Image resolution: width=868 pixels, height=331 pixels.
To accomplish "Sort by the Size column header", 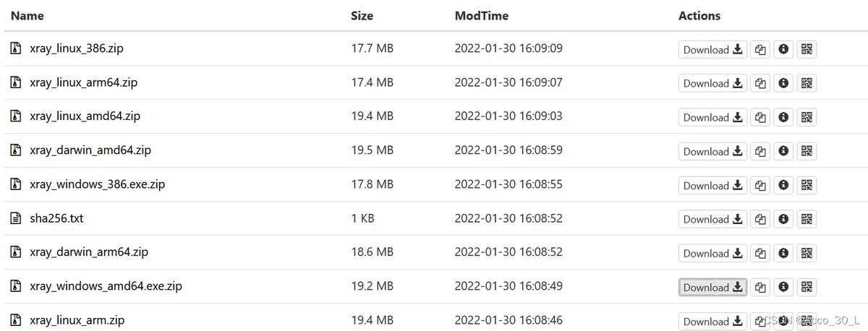I will (362, 15).
